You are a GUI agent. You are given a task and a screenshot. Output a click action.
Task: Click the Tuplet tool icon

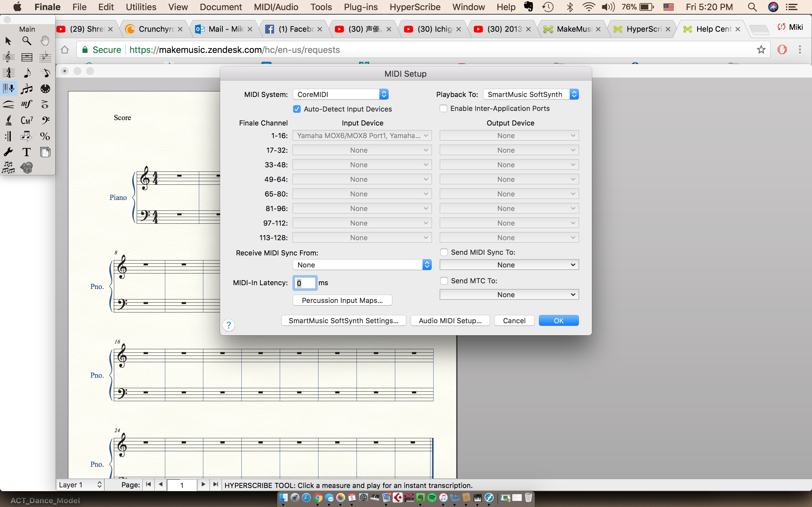click(x=27, y=89)
